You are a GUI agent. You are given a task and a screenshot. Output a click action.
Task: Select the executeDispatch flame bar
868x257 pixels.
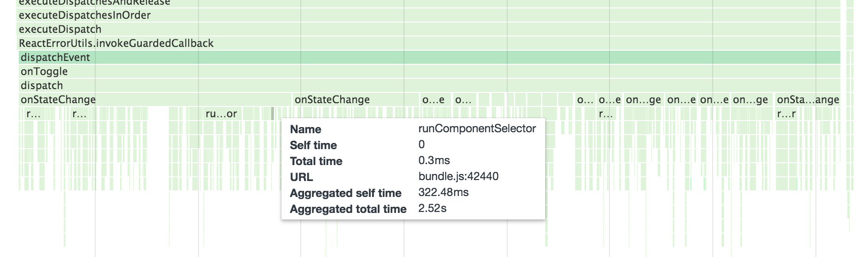pyautogui.click(x=60, y=30)
